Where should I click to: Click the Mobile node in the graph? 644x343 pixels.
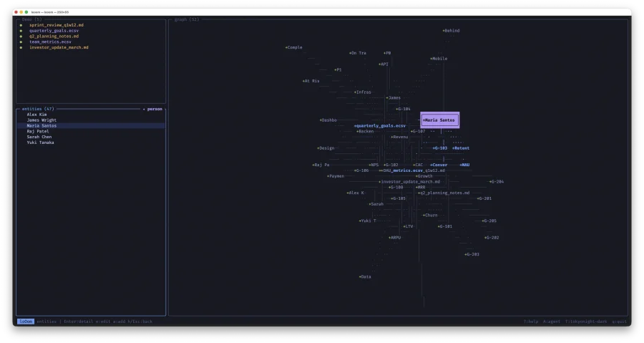(439, 59)
